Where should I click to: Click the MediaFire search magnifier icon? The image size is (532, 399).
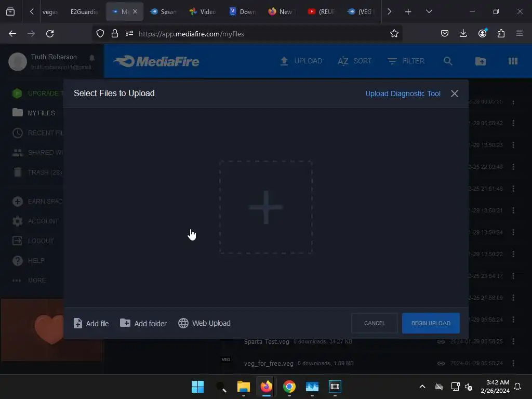(448, 61)
